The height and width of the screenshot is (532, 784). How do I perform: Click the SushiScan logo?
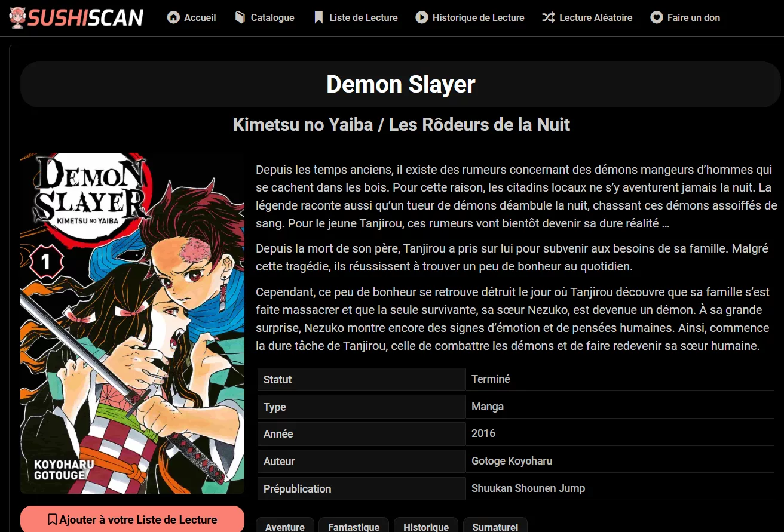tap(76, 18)
